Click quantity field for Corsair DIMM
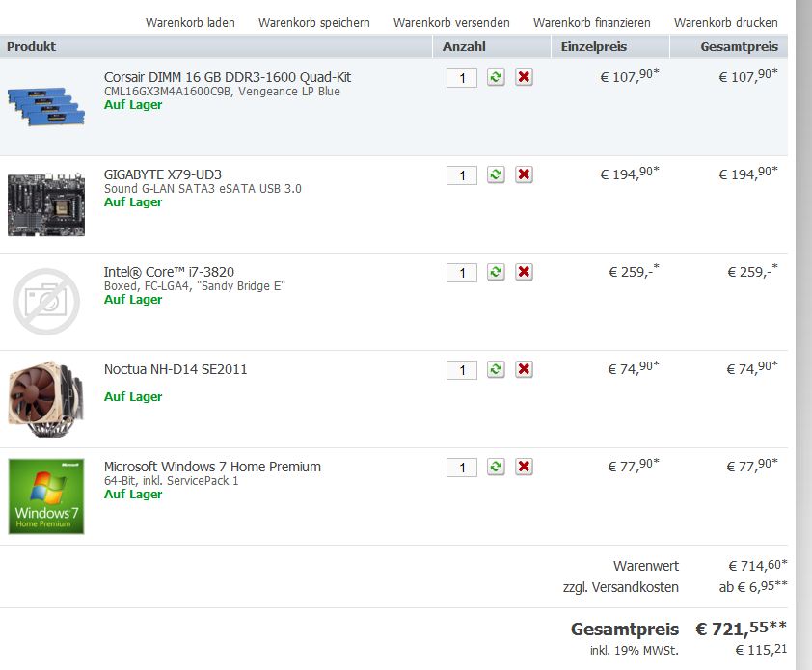Viewport: 812px width, 670px height. tap(462, 78)
